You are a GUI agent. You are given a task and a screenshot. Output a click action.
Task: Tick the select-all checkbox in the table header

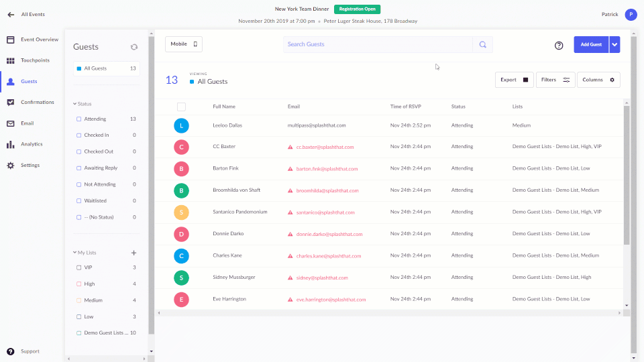181,107
